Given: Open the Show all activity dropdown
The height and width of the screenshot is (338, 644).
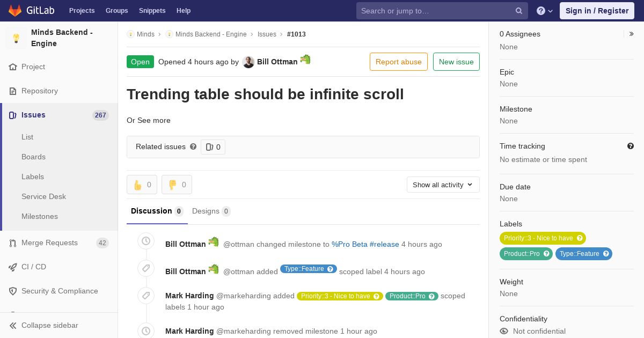Looking at the screenshot, I should pos(443,185).
